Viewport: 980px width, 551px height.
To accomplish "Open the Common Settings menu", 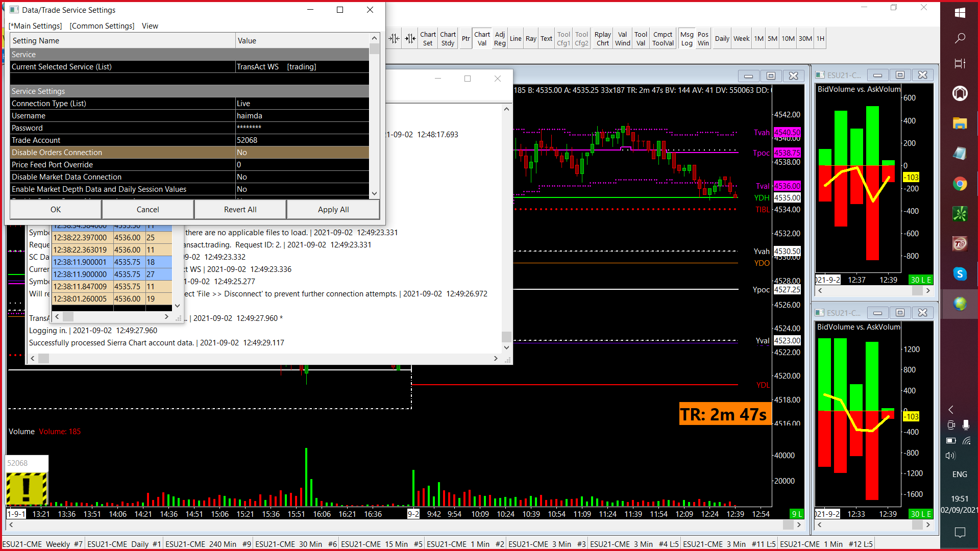I will point(102,26).
